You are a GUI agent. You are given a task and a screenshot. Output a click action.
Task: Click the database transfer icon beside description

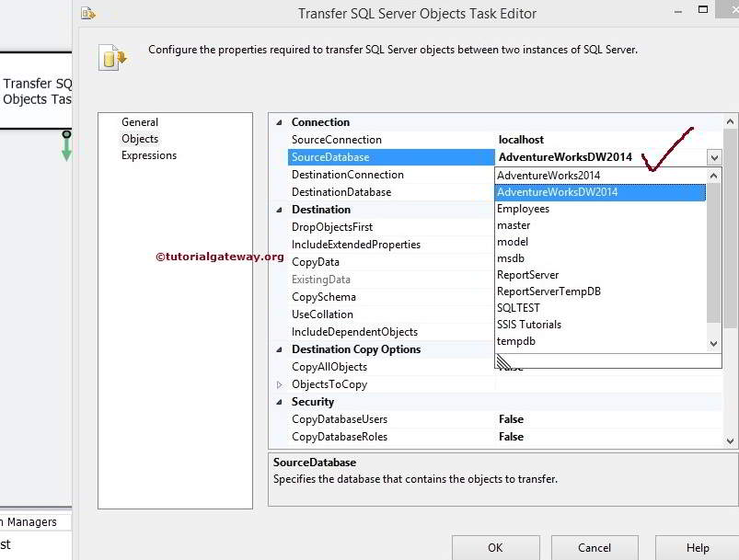coord(113,57)
